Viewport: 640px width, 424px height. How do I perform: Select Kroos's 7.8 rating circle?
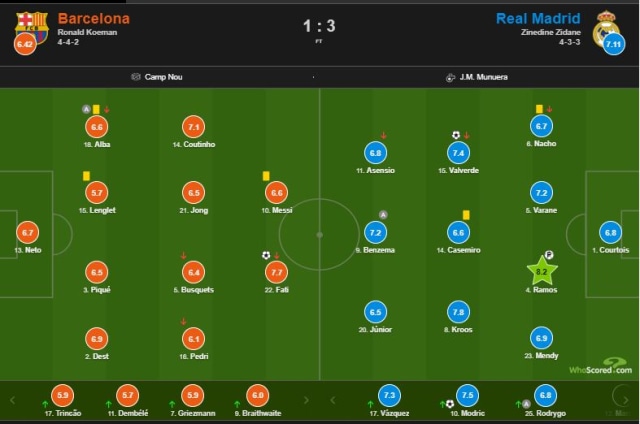pos(458,312)
